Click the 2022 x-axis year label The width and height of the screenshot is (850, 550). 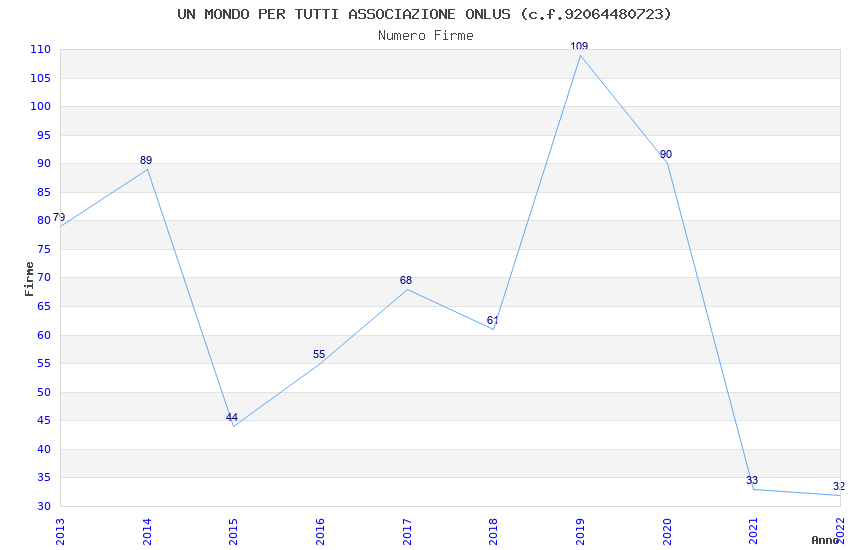click(840, 531)
